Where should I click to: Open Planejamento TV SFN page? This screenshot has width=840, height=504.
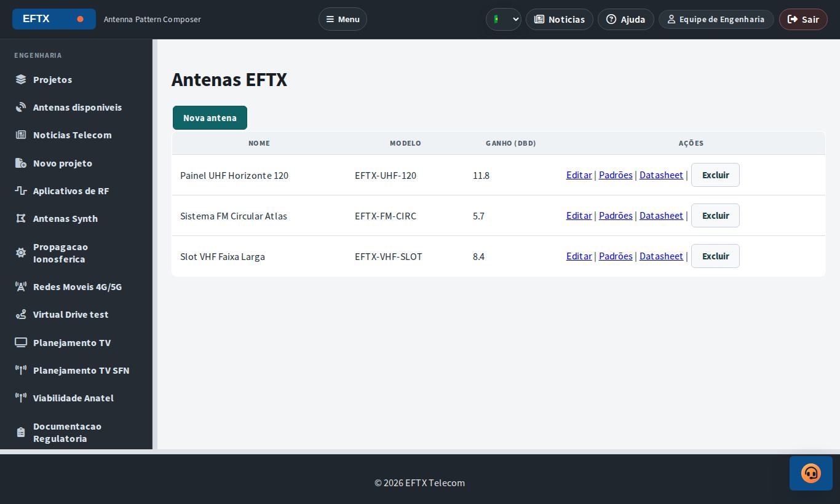[x=76, y=370]
